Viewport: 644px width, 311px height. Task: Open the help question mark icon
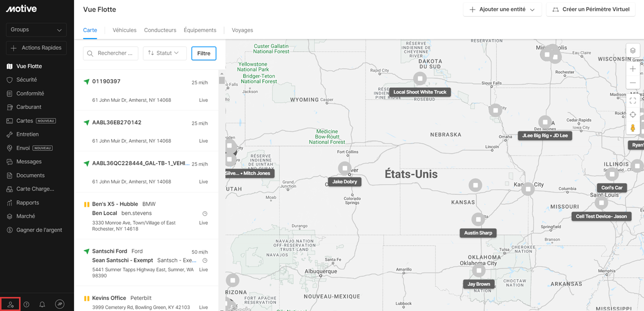point(27,304)
